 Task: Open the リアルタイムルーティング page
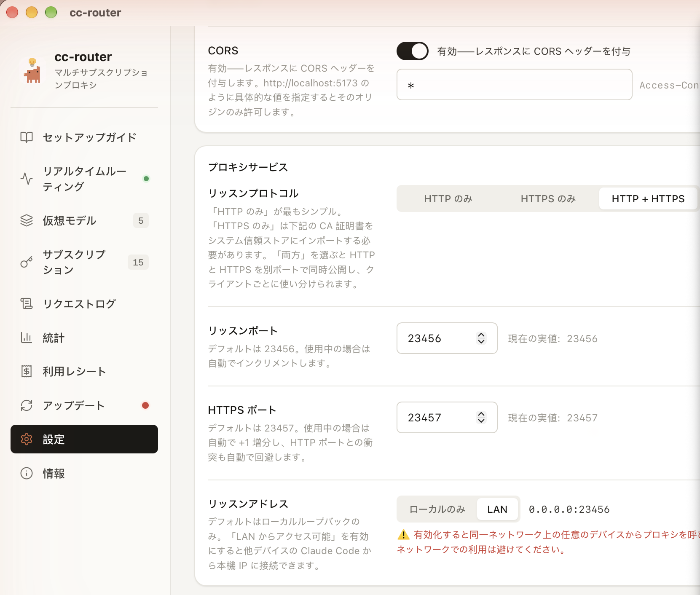click(x=84, y=179)
